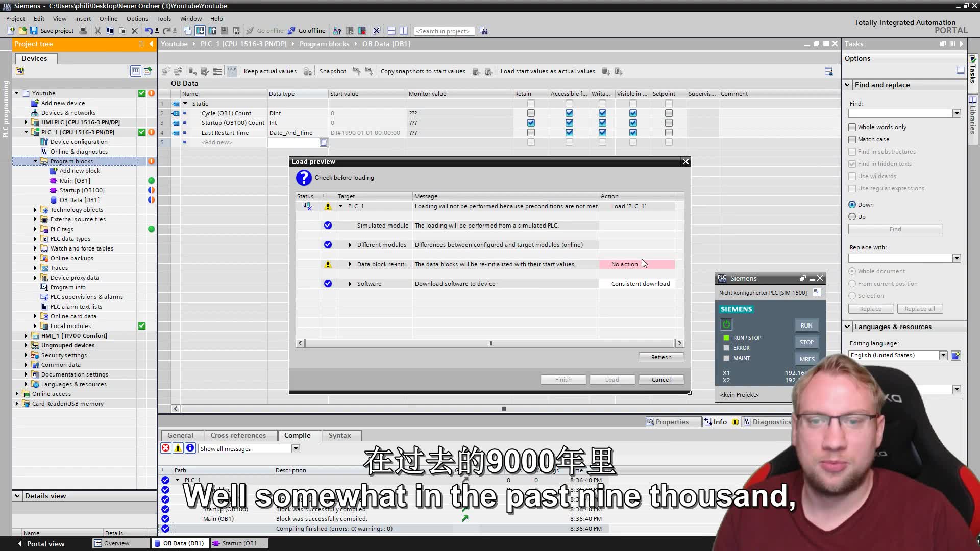Click the Cross-references icon in the toolbar

pyautogui.click(x=377, y=31)
